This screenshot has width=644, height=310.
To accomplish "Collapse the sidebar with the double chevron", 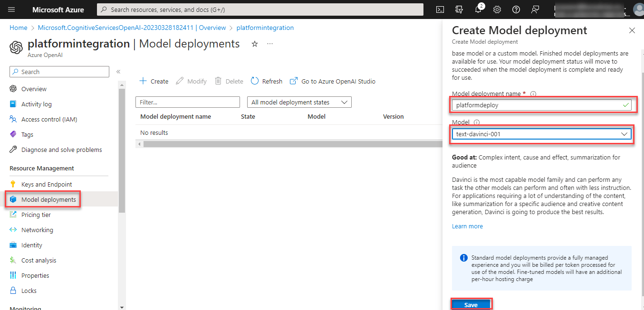I will coord(118,72).
